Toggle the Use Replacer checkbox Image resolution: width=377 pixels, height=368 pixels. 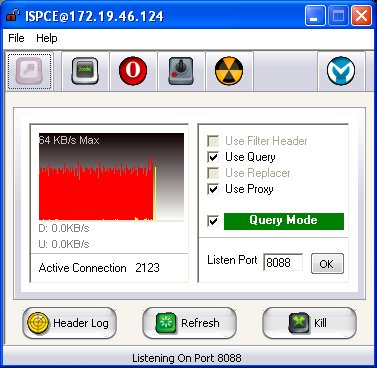(213, 173)
